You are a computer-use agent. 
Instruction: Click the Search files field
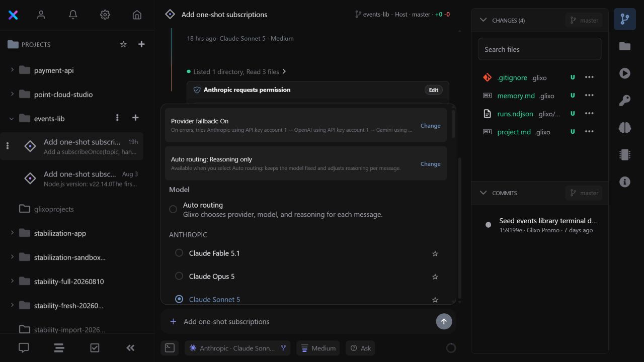point(539,49)
